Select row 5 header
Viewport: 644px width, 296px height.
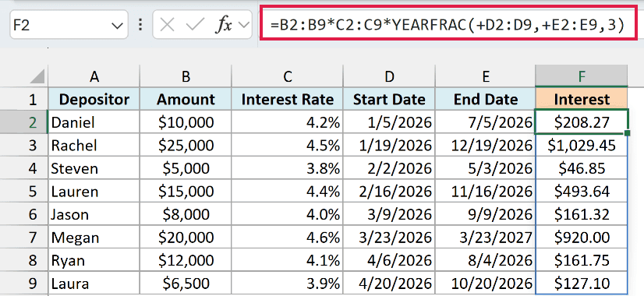point(24,191)
